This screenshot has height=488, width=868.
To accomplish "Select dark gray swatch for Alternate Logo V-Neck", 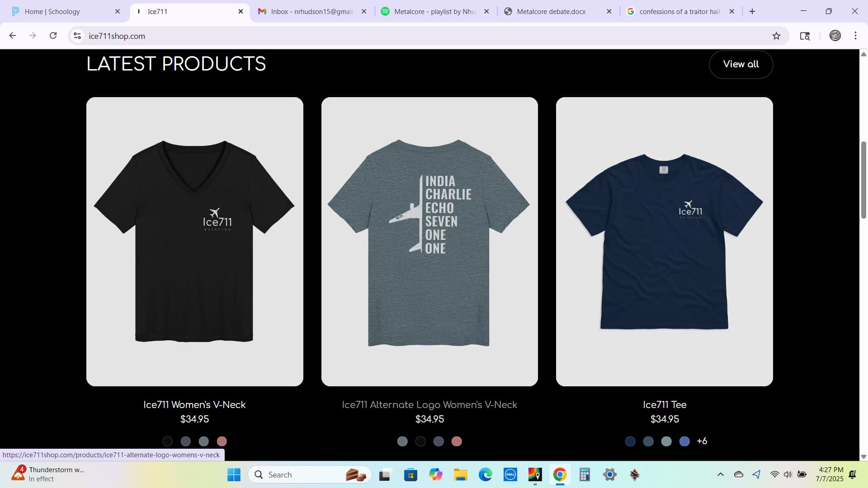I will click(x=439, y=441).
